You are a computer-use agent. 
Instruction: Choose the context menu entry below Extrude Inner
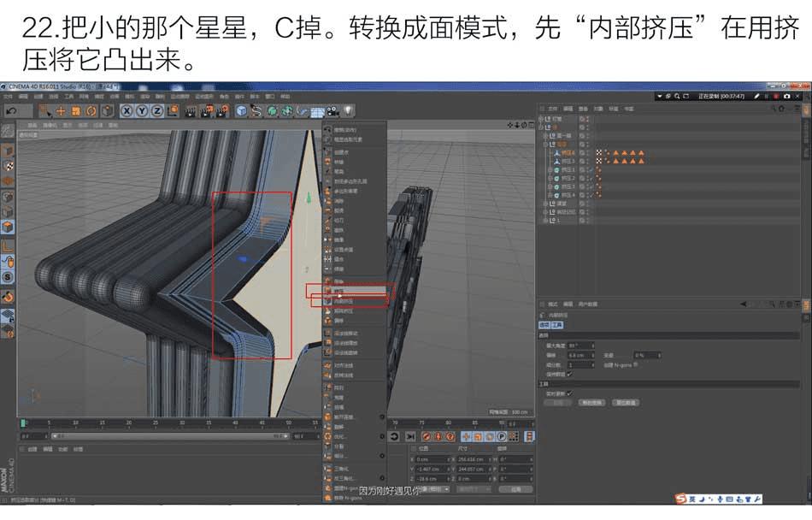(354, 310)
